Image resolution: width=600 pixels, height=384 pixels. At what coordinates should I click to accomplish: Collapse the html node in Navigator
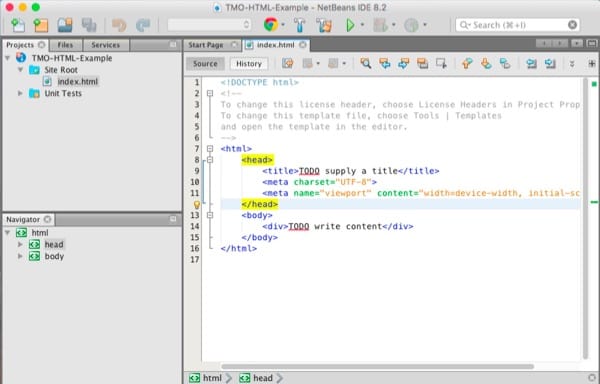[x=7, y=233]
